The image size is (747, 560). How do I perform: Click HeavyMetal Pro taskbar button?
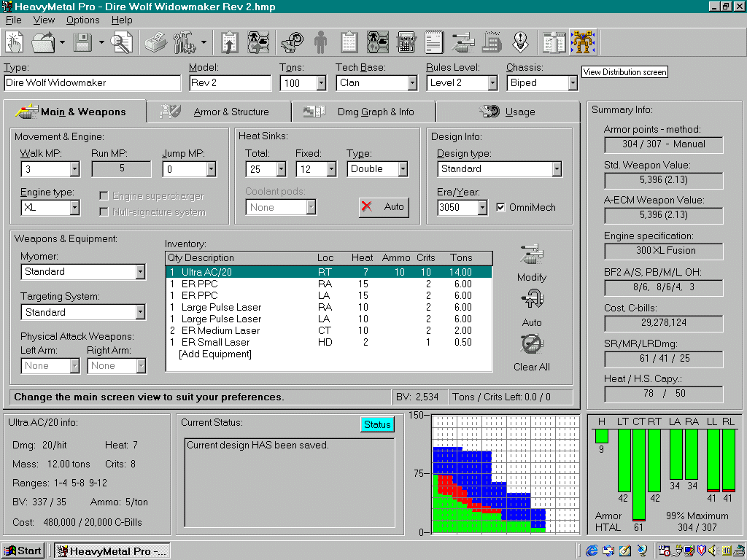pos(112,551)
